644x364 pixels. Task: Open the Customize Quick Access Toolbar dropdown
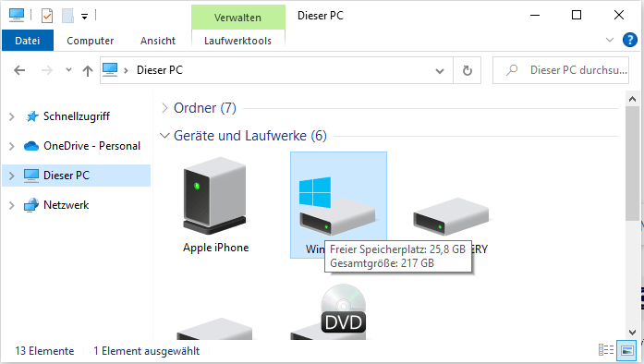(x=85, y=17)
